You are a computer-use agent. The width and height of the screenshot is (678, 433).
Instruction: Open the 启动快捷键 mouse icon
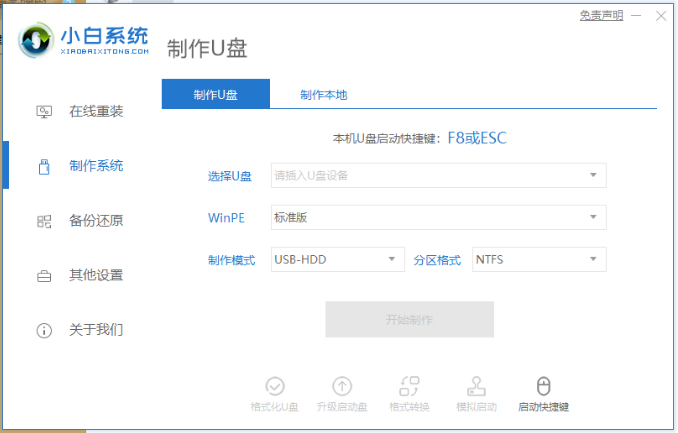pos(543,386)
